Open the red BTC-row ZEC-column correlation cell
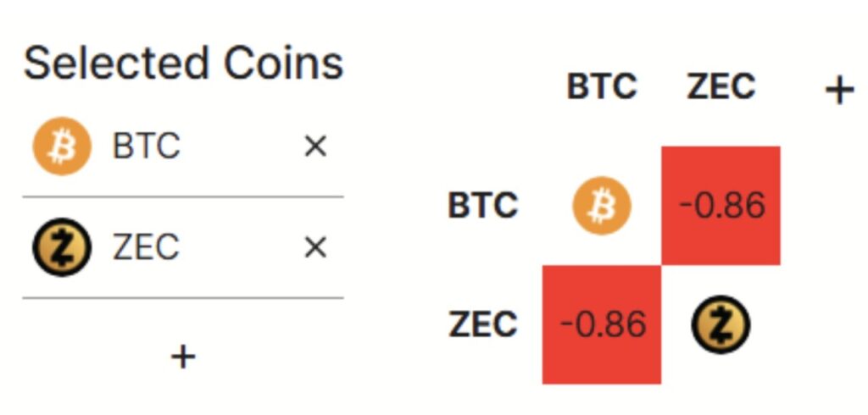The image size is (868, 415). coord(721,206)
